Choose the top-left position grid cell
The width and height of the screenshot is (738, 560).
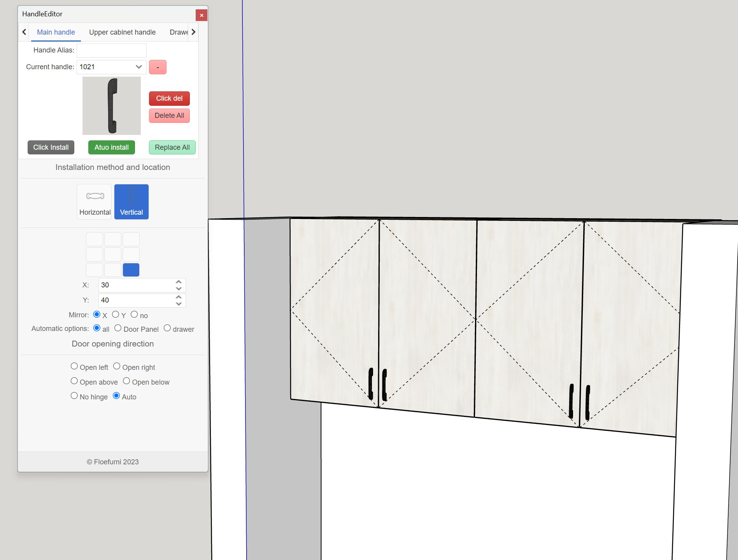pyautogui.click(x=95, y=239)
